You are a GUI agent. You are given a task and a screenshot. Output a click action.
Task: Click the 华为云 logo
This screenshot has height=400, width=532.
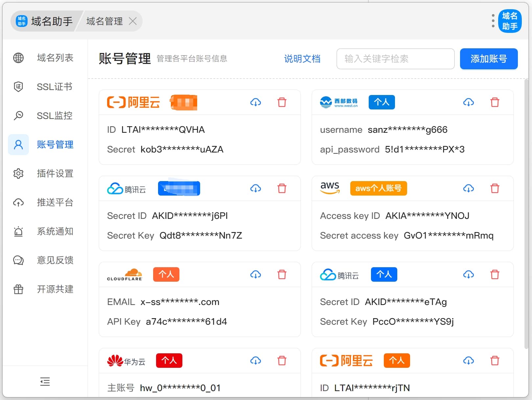[126, 361]
